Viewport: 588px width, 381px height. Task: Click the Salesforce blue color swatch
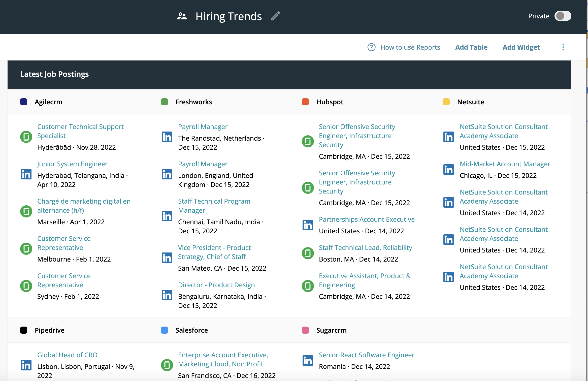165,330
